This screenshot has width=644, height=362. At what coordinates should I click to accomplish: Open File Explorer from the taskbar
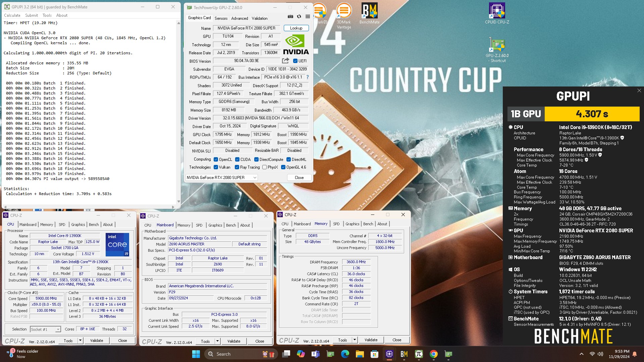click(360, 354)
